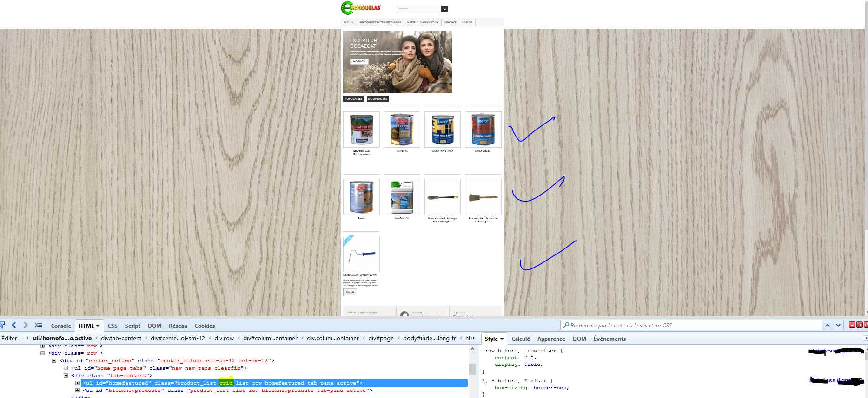
Task: Open Linitop Prim & Finish product image
Action: tap(443, 129)
